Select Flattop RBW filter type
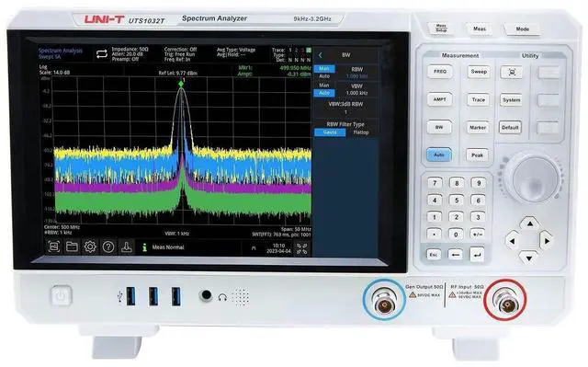The height and width of the screenshot is (367, 588). 361,132
